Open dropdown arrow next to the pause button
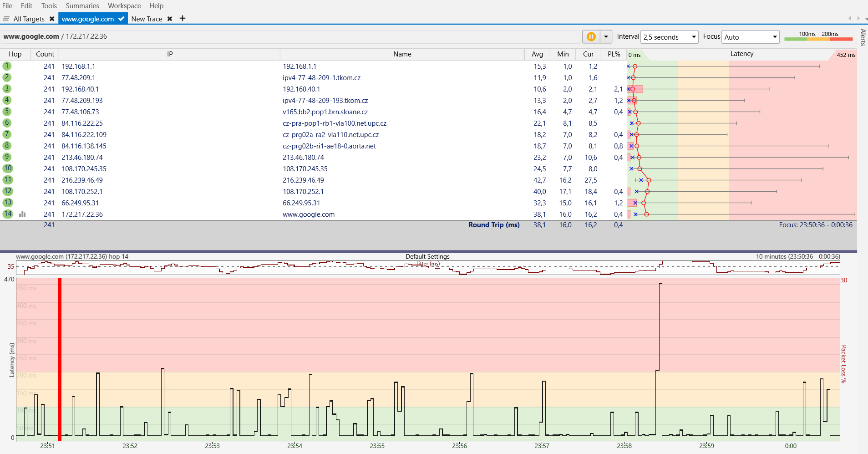The image size is (868, 454). point(606,37)
